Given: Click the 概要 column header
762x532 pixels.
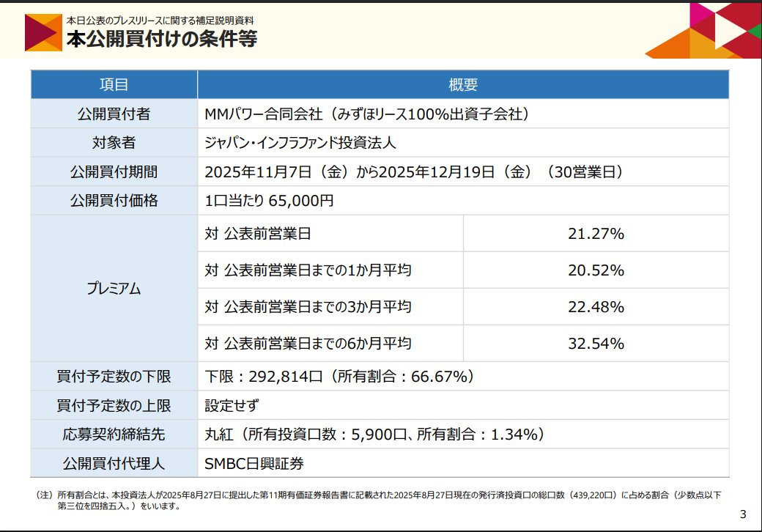Looking at the screenshot, I should (462, 84).
